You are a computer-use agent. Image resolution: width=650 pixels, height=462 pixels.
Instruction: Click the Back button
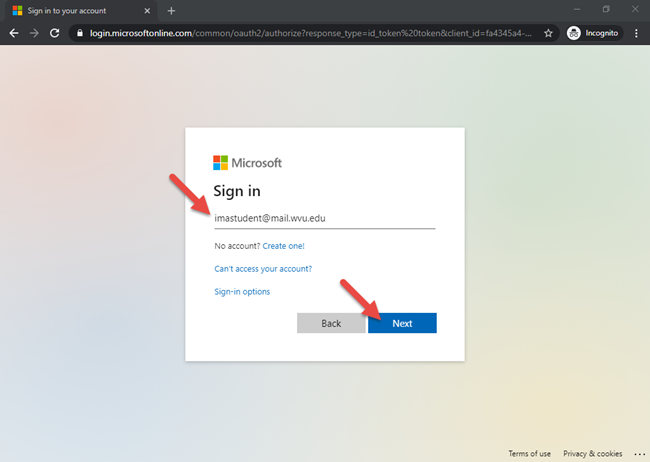(331, 323)
